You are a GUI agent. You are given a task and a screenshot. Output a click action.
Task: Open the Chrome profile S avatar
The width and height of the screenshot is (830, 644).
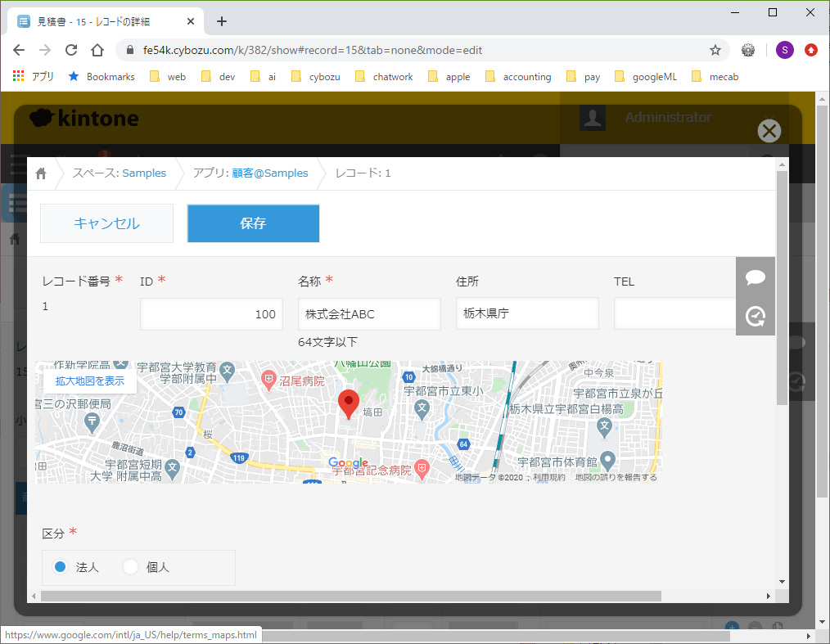tap(784, 50)
